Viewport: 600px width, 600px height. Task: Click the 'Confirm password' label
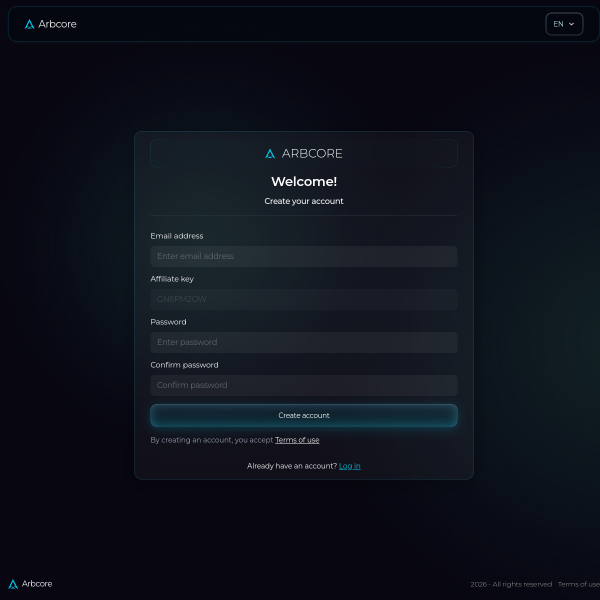pyautogui.click(x=184, y=365)
